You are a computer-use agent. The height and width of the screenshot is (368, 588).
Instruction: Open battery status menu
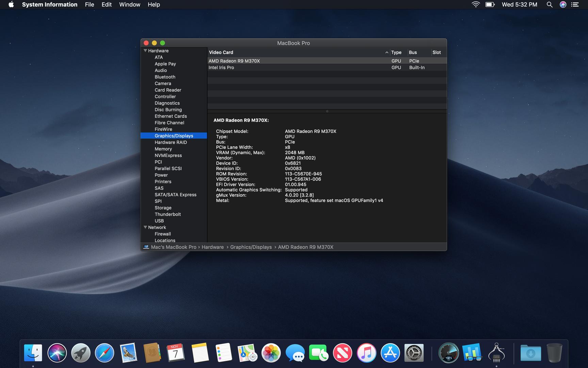pos(490,4)
